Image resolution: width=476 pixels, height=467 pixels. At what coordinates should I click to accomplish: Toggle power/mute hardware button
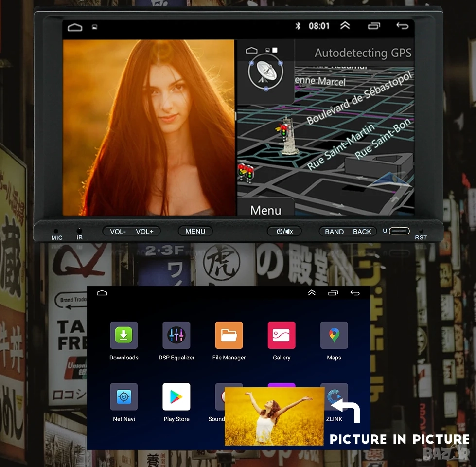(x=284, y=232)
